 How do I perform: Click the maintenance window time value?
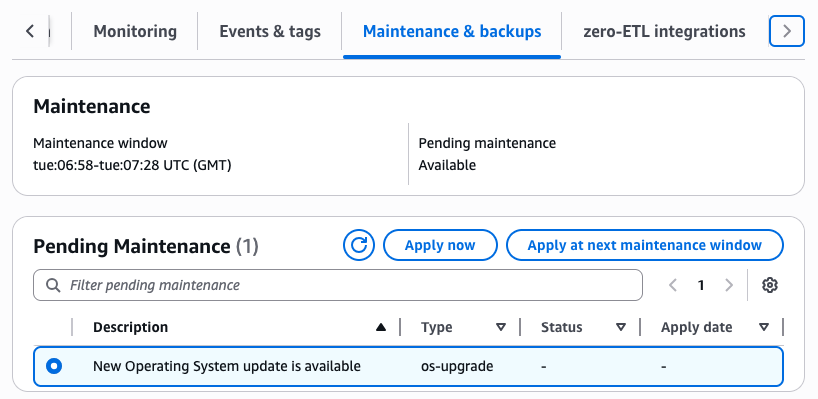click(x=132, y=165)
